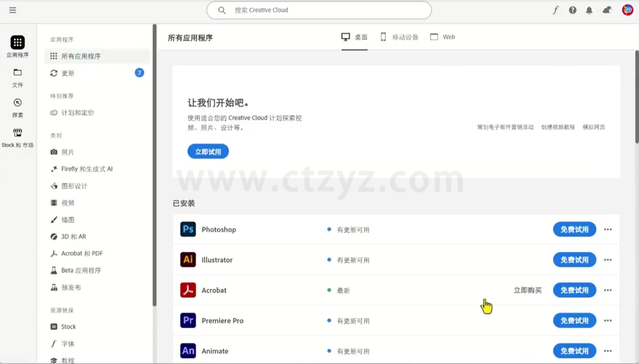Switch to the 移动设备 tab
The height and width of the screenshot is (364, 639).
tap(399, 37)
